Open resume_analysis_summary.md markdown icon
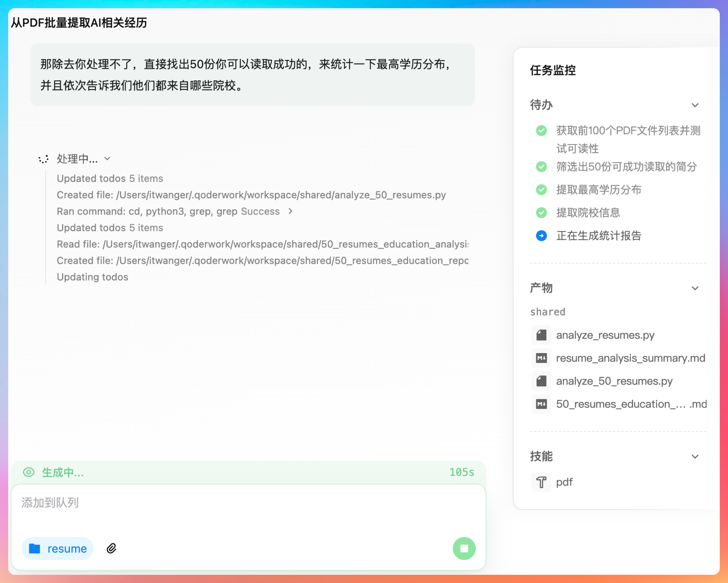 pyautogui.click(x=541, y=358)
